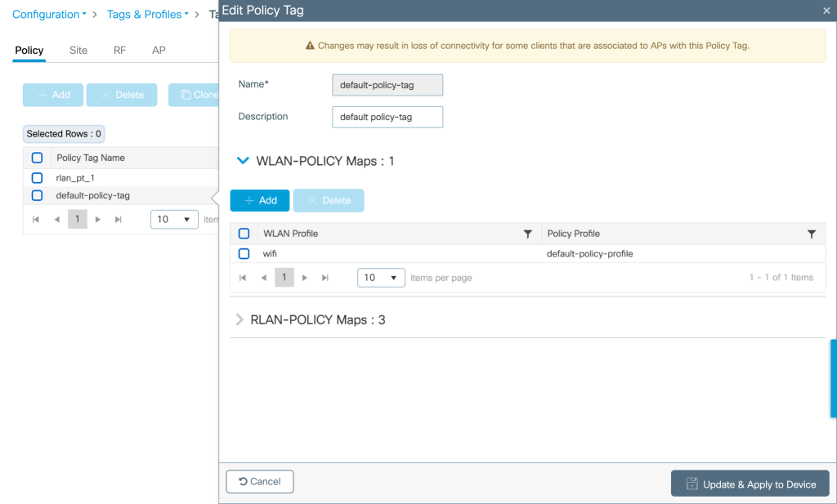Jump to last page of policy tag list
The width and height of the screenshot is (837, 504).
119,220
